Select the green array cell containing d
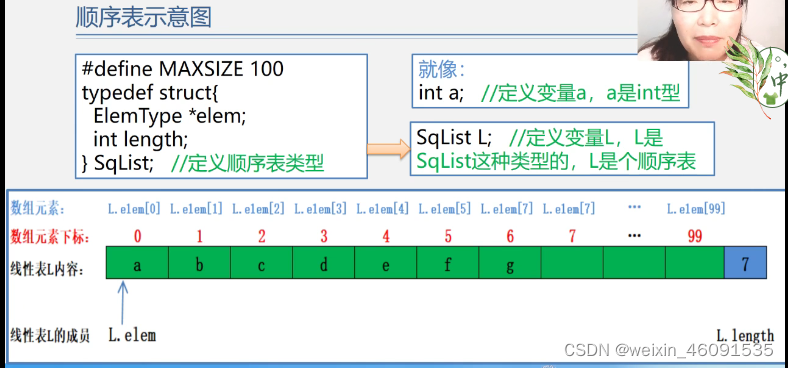788x368 pixels. (x=324, y=262)
